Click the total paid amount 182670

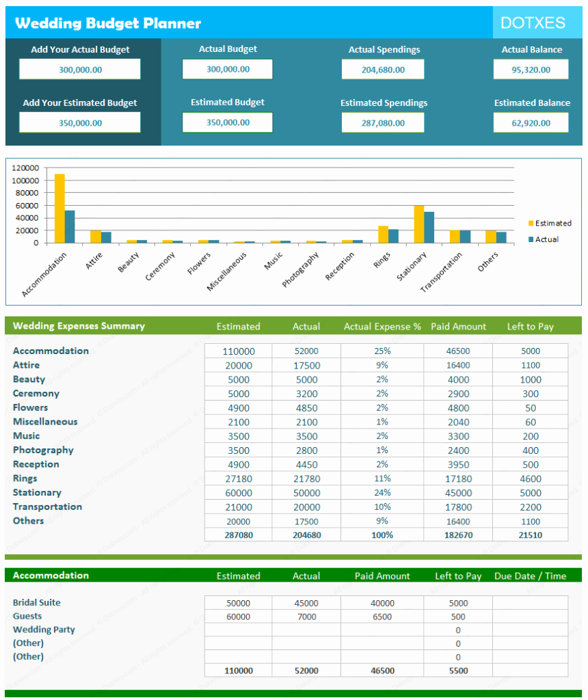point(458,535)
